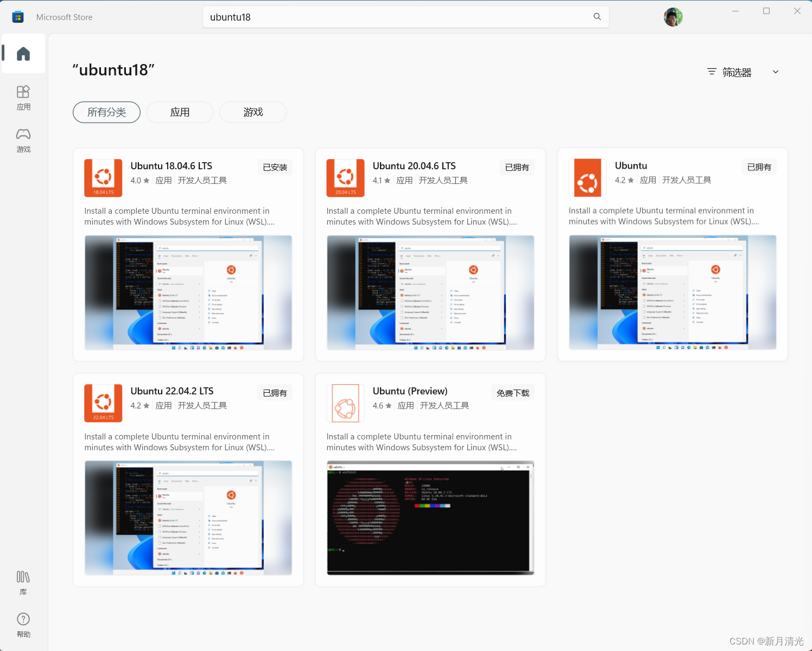Click the Ubuntu (Preview) title
The image size is (812, 651).
(410, 391)
